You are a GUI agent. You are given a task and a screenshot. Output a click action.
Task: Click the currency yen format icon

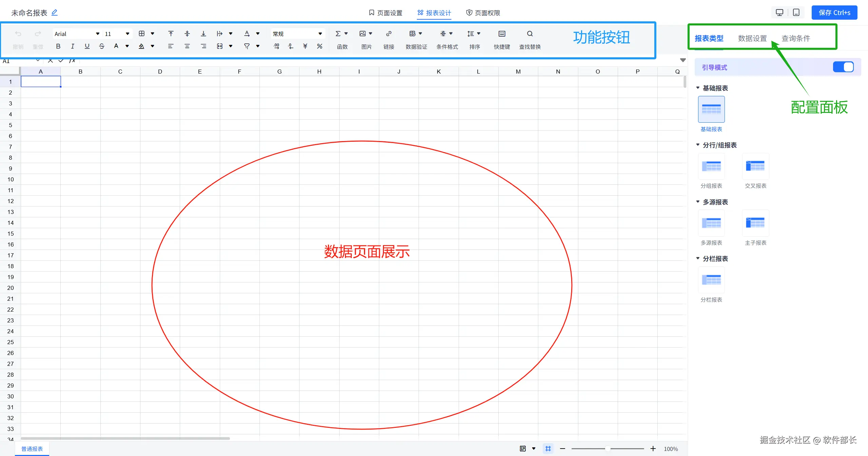305,46
